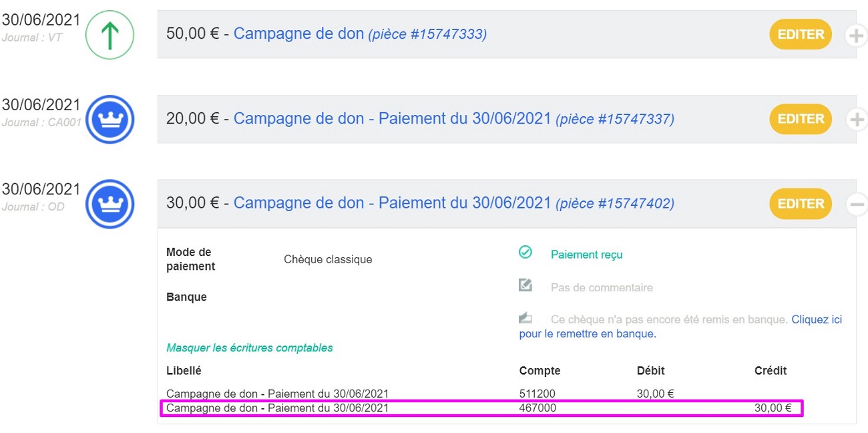Click the blue crown icon for OD journal entry
Viewport: 868px width, 433px height.
click(x=110, y=204)
